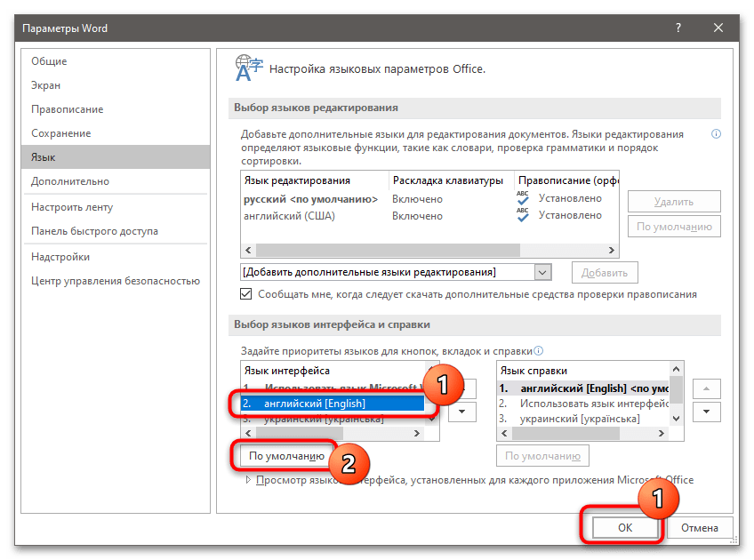The image size is (754, 560).
Task: Switch to the Дополнительно settings section
Action: (x=70, y=181)
